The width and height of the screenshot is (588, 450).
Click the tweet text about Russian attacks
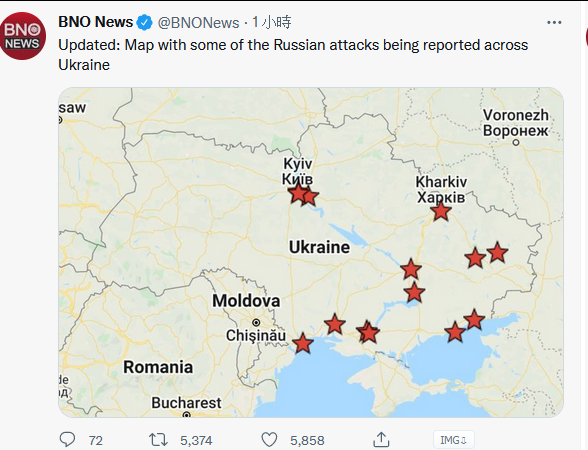pos(293,55)
